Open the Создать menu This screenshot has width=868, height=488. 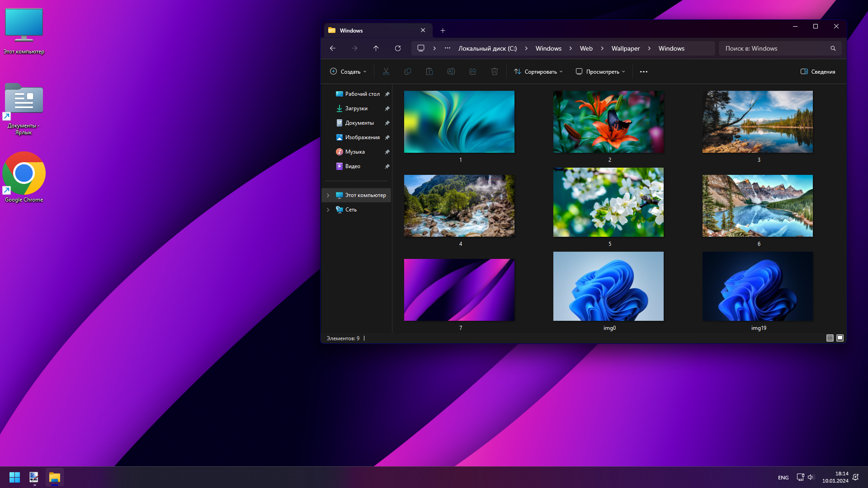[348, 71]
